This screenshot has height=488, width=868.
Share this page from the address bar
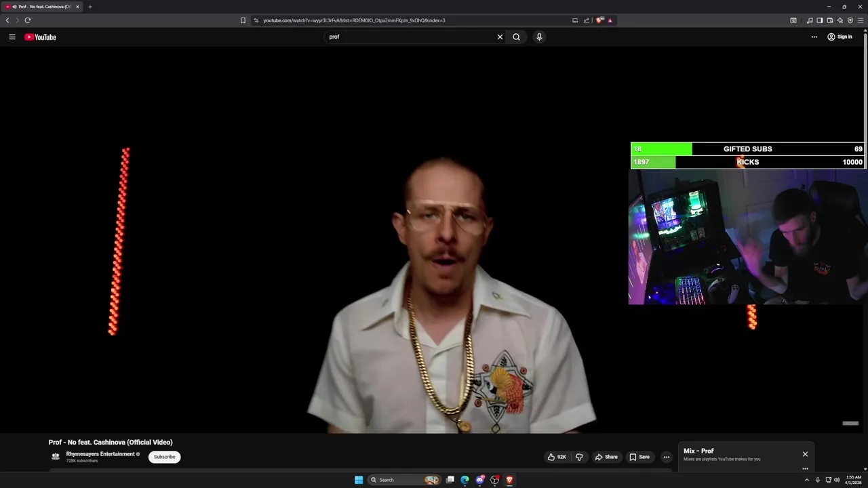pos(587,20)
